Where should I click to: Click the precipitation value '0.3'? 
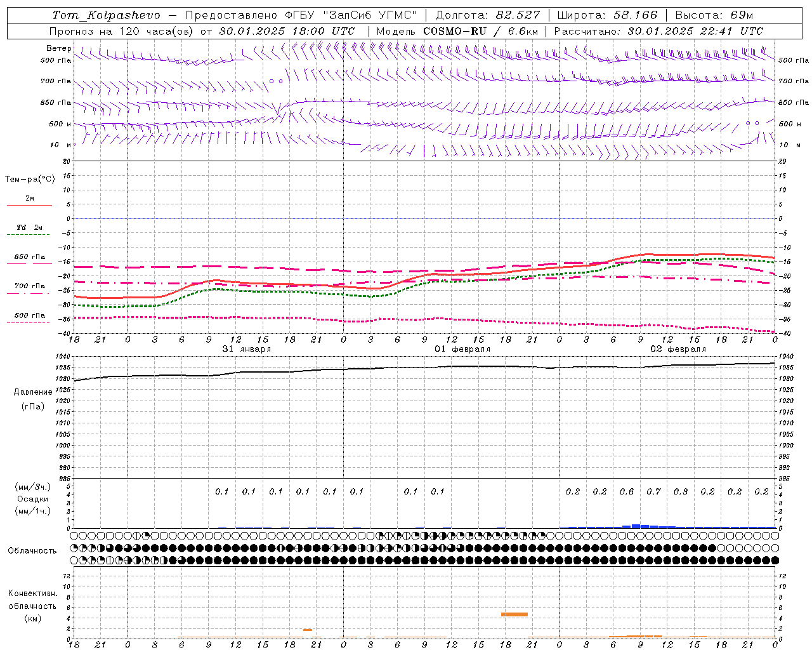click(681, 491)
